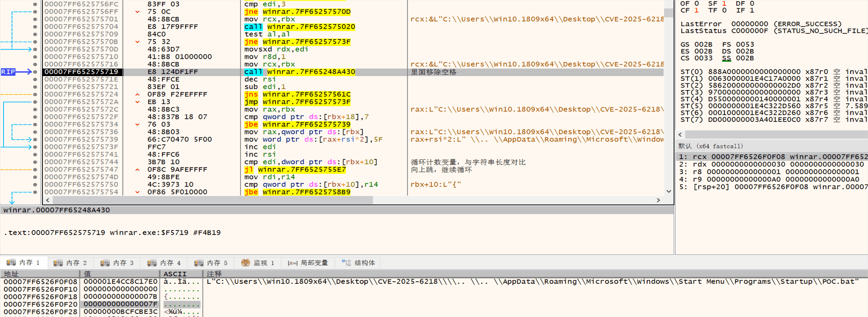Viewport: 868px width, 317px height.
Task: Toggle breakpoint dot beside address 00007FF65257573F
Action: [x=35, y=147]
